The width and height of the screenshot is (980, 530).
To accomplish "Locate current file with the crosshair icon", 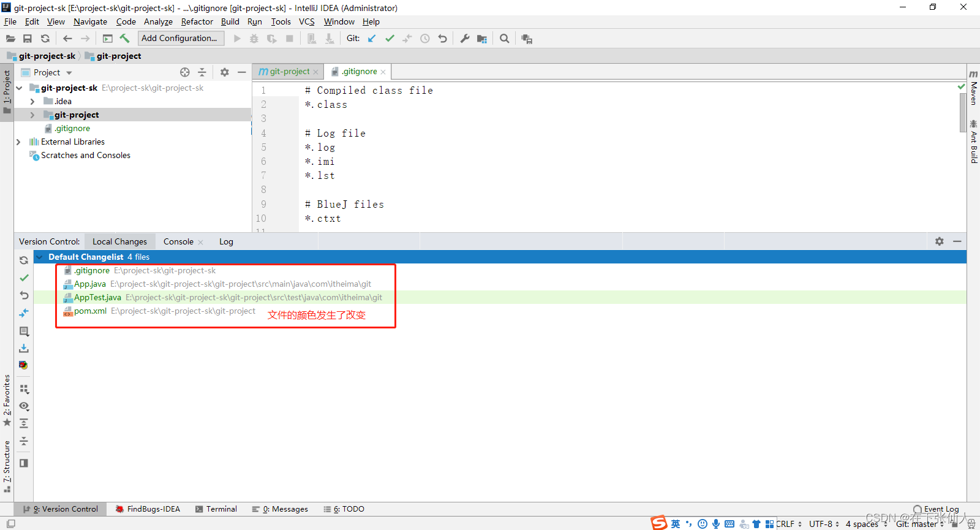I will coord(185,72).
